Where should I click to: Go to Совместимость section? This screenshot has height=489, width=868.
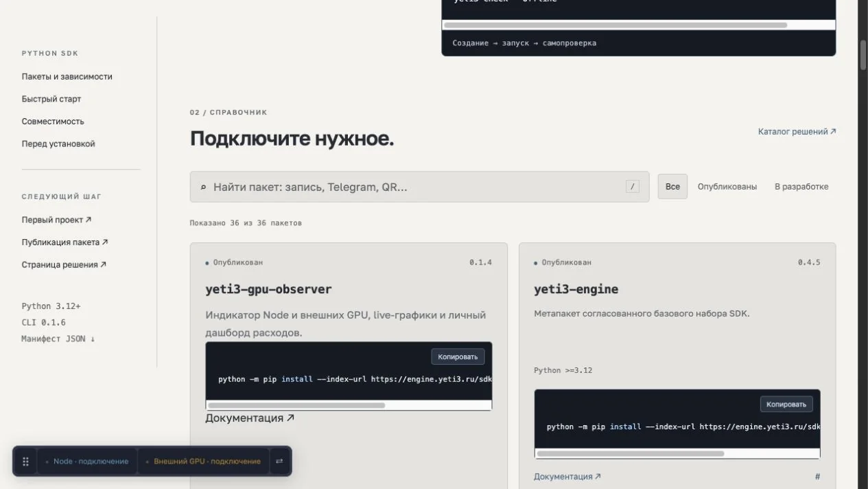53,122
